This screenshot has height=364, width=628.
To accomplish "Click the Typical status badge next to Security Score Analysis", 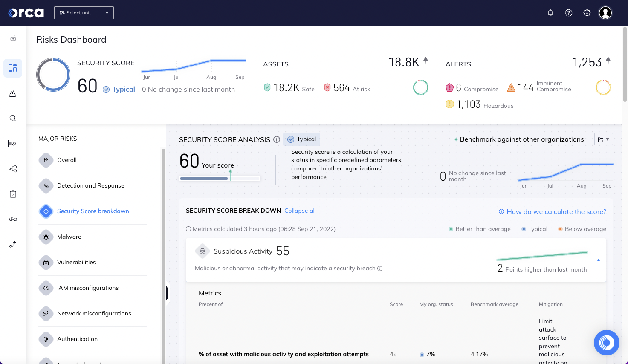I will click(301, 139).
